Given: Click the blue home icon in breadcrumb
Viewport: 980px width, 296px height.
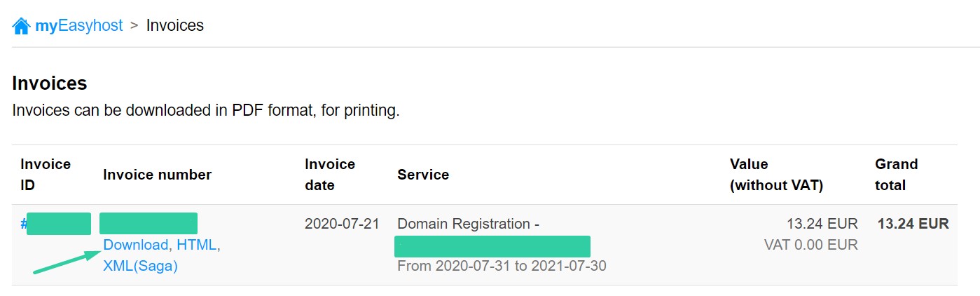Looking at the screenshot, I should [x=22, y=26].
